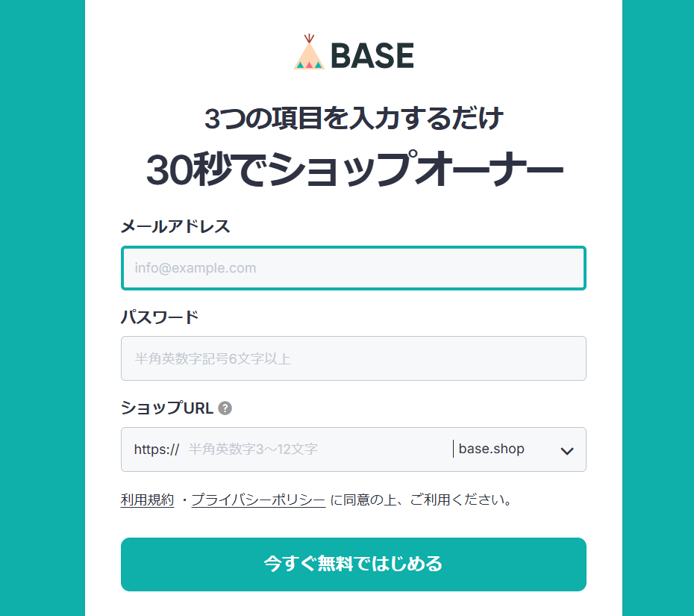Viewport: 694px width, 616px height.
Task: Open the 利用規約 link
Action: [x=147, y=500]
